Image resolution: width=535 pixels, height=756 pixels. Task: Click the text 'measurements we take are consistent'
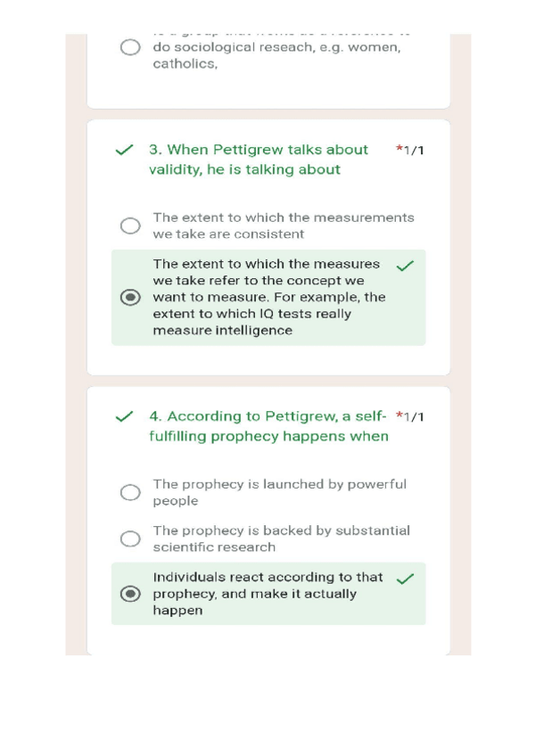283,226
